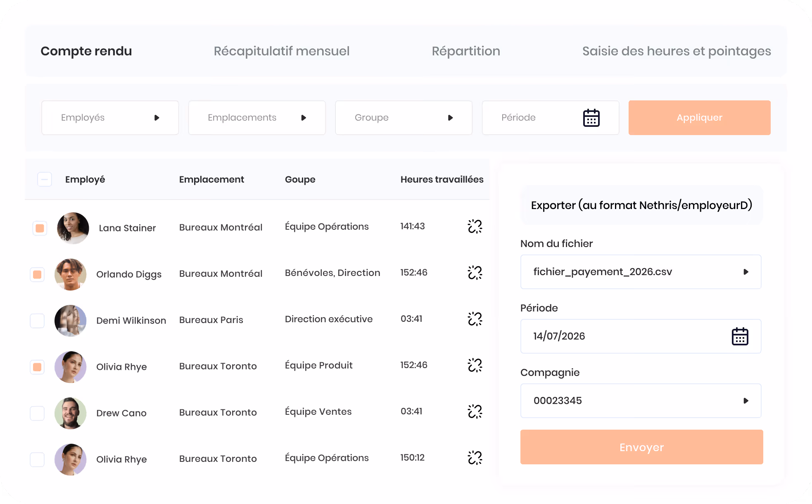Click the sync icon in Lana Stainer's row

475,226
